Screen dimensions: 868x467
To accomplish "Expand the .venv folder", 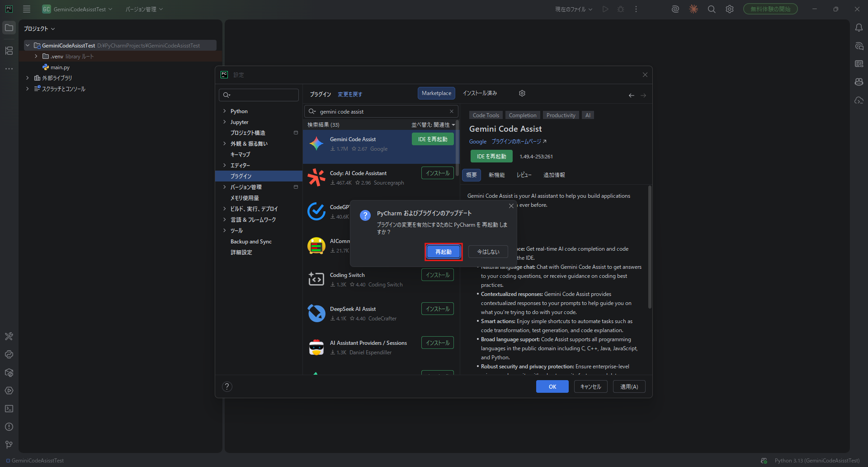I will [36, 57].
